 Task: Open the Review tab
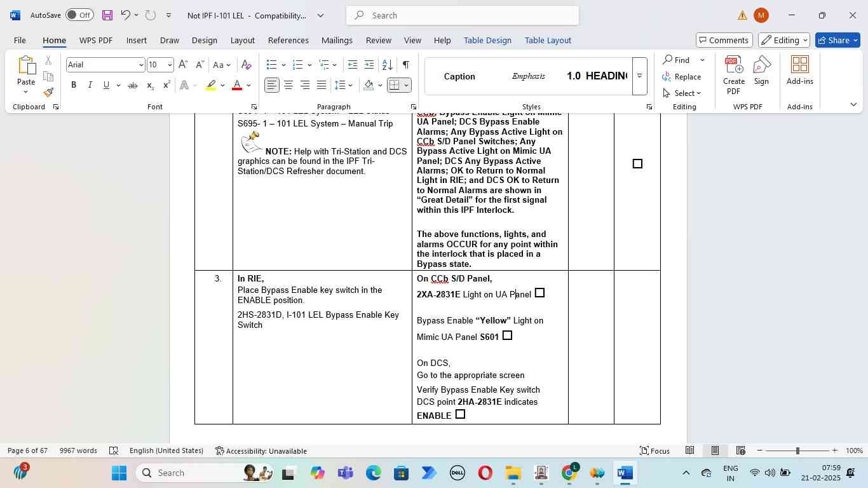[x=378, y=40]
